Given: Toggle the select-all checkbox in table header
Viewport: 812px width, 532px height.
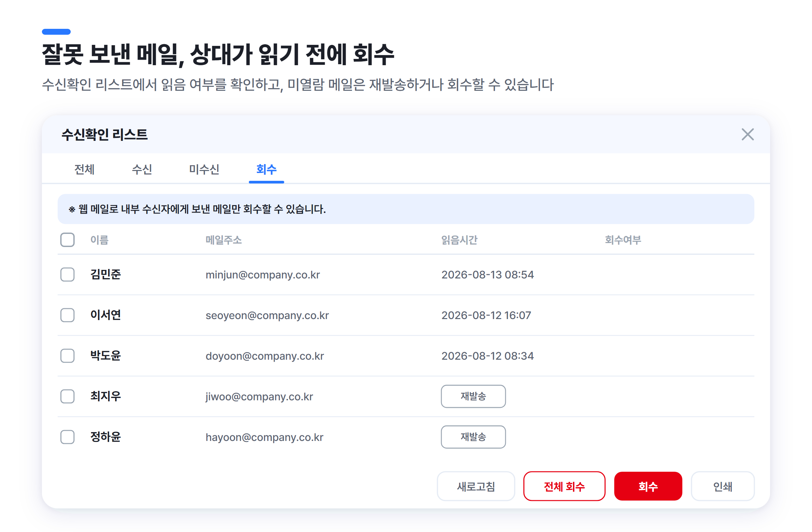Looking at the screenshot, I should coord(67,240).
